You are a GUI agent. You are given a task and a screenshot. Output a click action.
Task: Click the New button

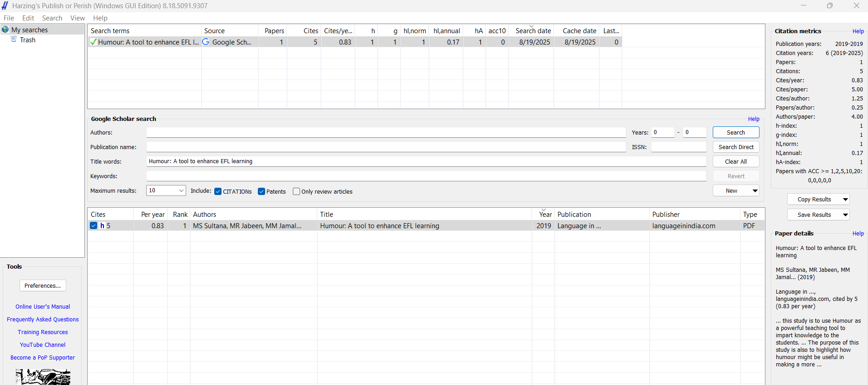(x=732, y=190)
